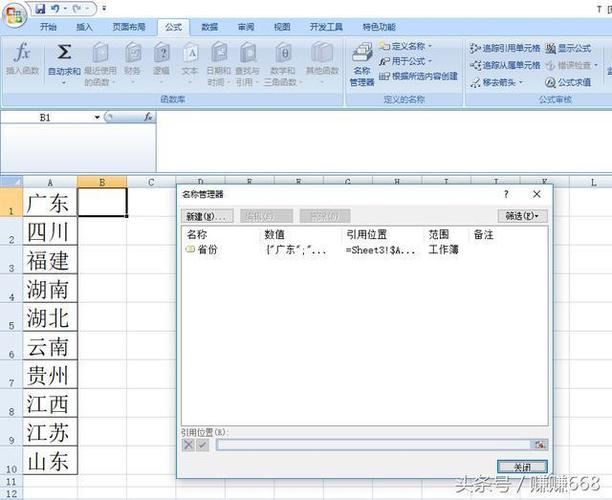Viewport: 612px width, 500px height.
Task: Expand Remove Arrows (移去箭头) dropdown arrow
Action: point(520,82)
